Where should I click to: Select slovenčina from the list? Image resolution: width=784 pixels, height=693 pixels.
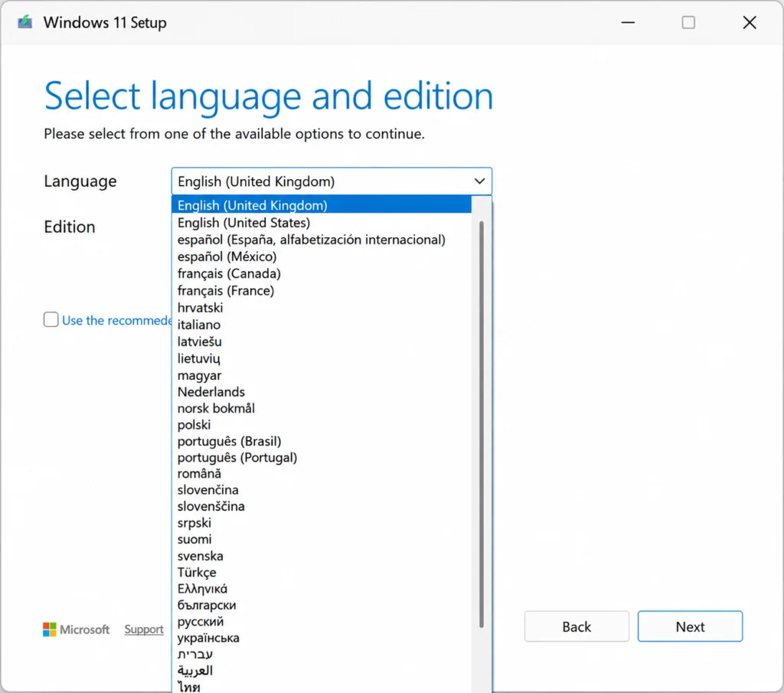coord(322,489)
